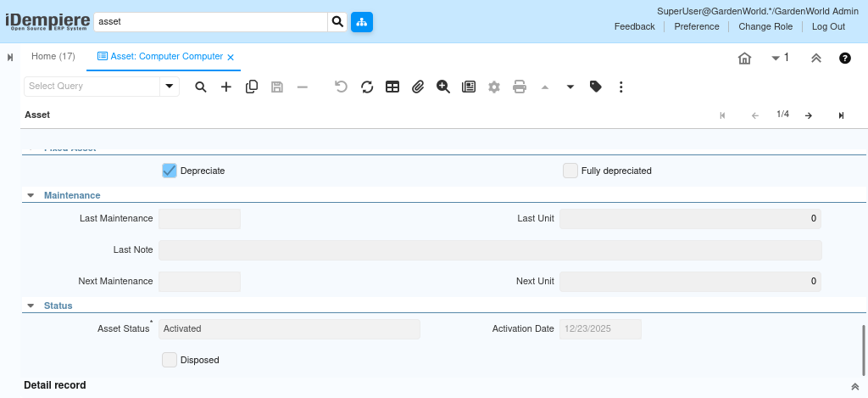868x398 pixels.
Task: Click the Undo changes icon
Action: pos(341,87)
